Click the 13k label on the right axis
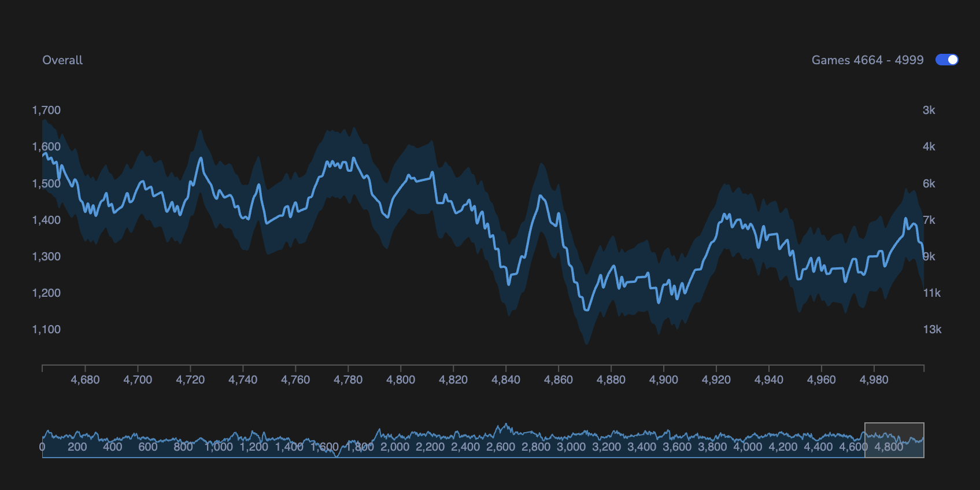 click(x=932, y=329)
